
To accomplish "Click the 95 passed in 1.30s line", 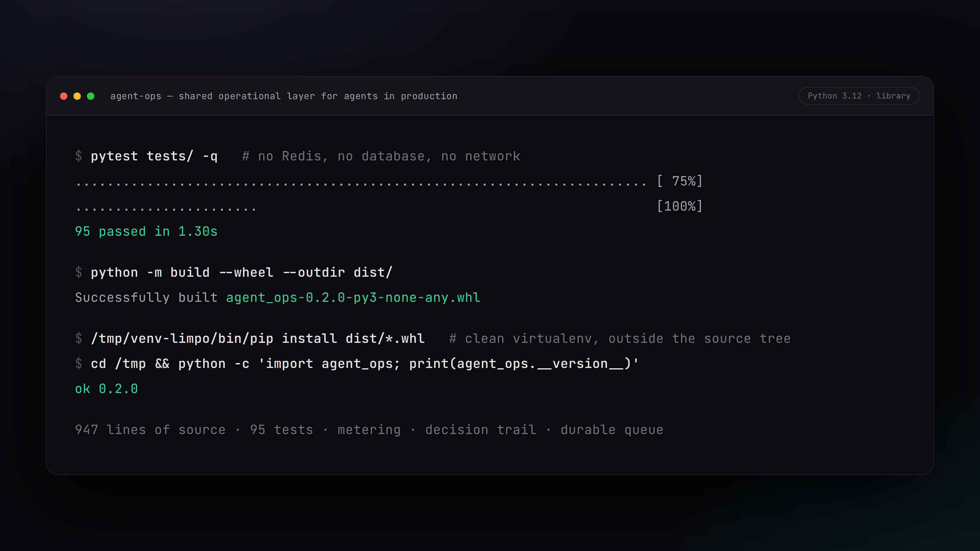I will click(146, 232).
